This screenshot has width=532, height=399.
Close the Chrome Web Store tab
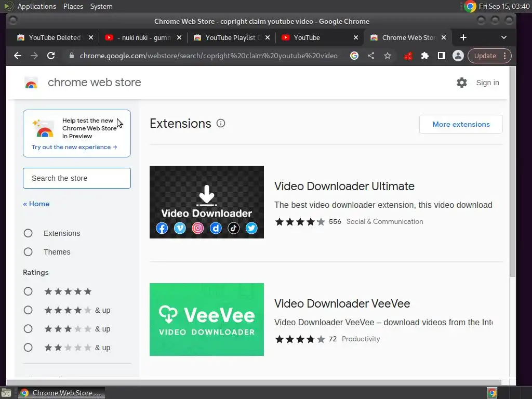point(444,37)
